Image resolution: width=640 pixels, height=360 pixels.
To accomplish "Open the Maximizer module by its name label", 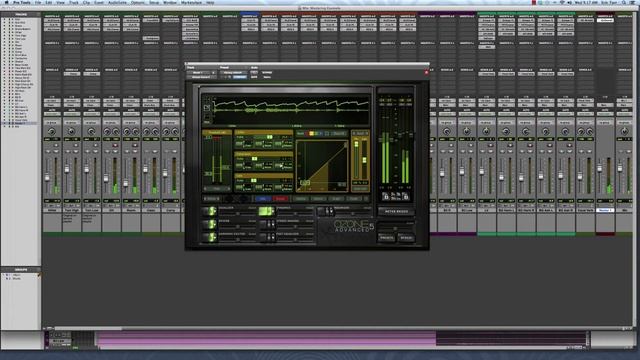I will [342, 208].
